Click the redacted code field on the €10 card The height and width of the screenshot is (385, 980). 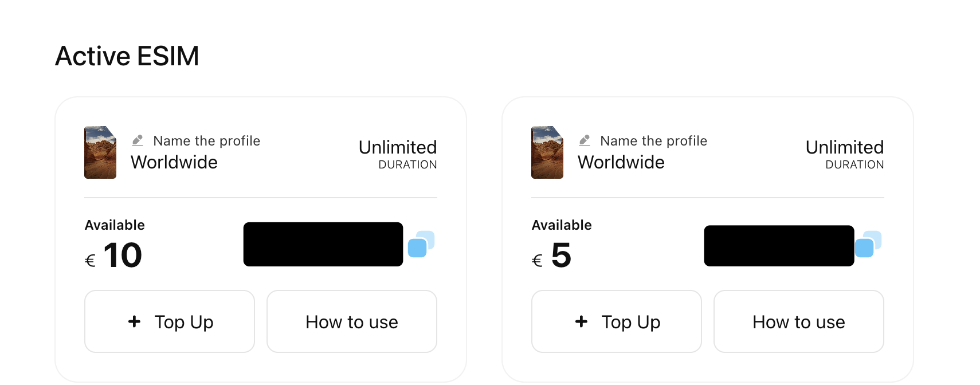pos(323,244)
